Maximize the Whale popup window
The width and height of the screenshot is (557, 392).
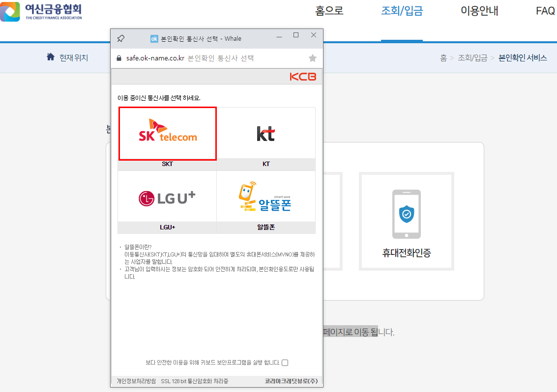296,35
